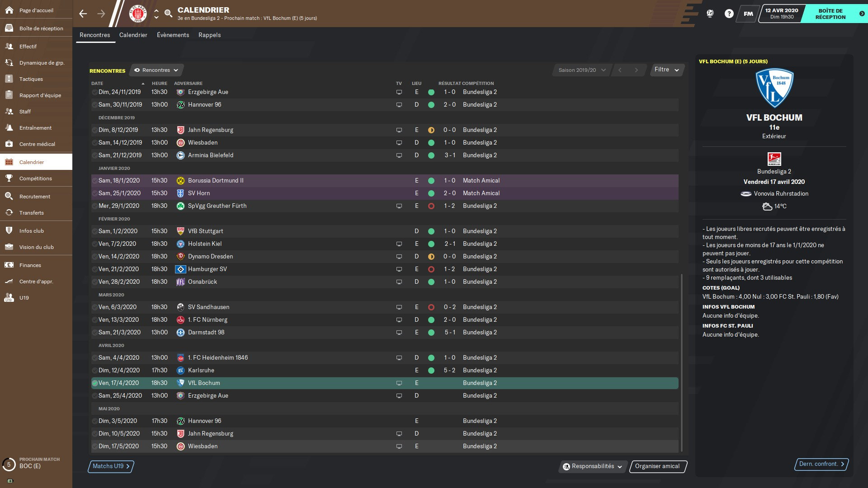Click the TV icon on Karlsruhe's neighbor Heidenheim row
The image size is (868, 488).
399,358
